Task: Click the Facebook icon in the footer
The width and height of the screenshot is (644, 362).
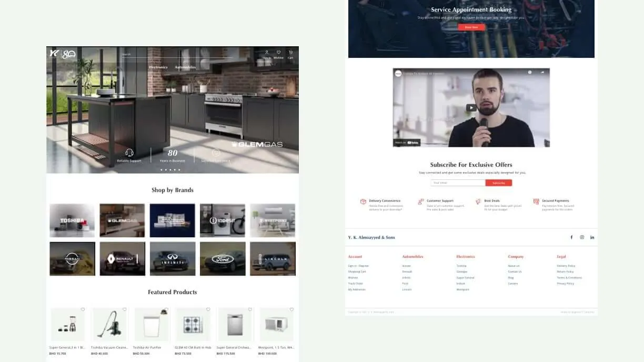Action: pyautogui.click(x=571, y=237)
